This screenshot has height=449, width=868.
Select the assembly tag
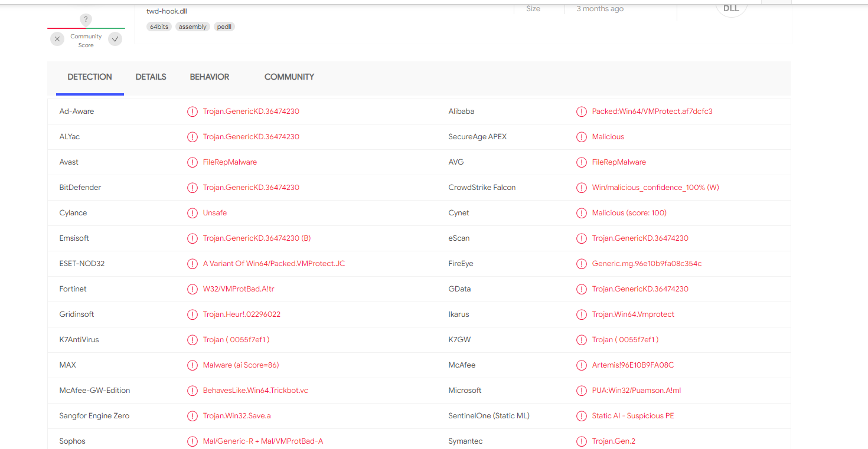pos(193,27)
